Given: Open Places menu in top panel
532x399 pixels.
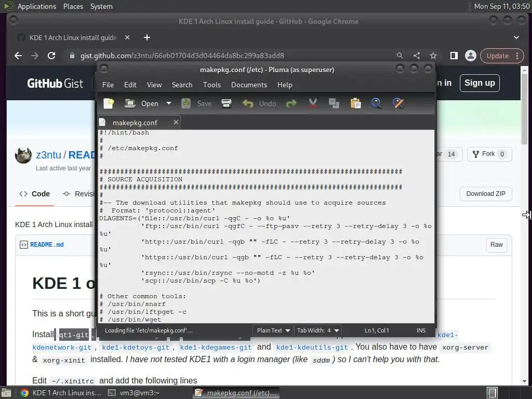Looking at the screenshot, I should pyautogui.click(x=73, y=6).
